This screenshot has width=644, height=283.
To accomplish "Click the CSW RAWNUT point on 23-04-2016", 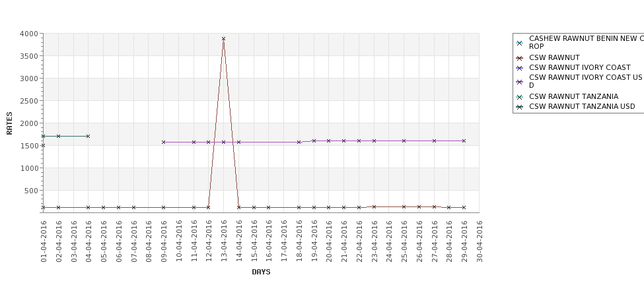I will [374, 206].
